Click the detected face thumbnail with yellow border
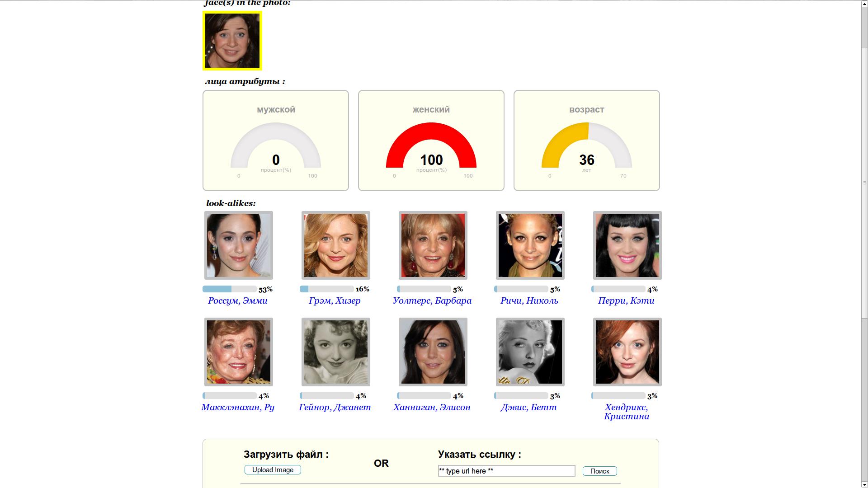Image resolution: width=868 pixels, height=488 pixels. (x=232, y=41)
